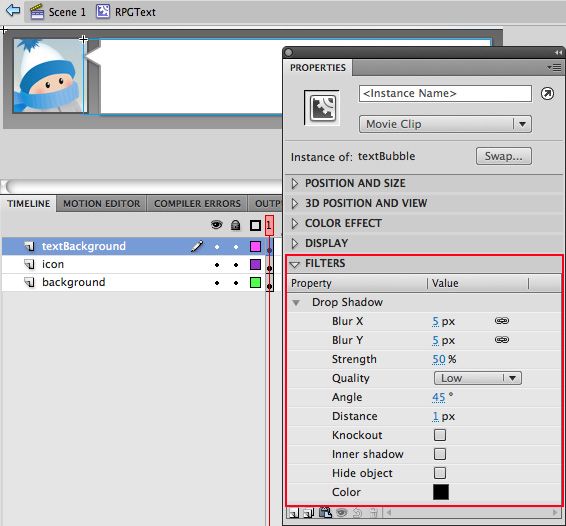
Task: Click the Delete Filter trash icon
Action: [374, 513]
